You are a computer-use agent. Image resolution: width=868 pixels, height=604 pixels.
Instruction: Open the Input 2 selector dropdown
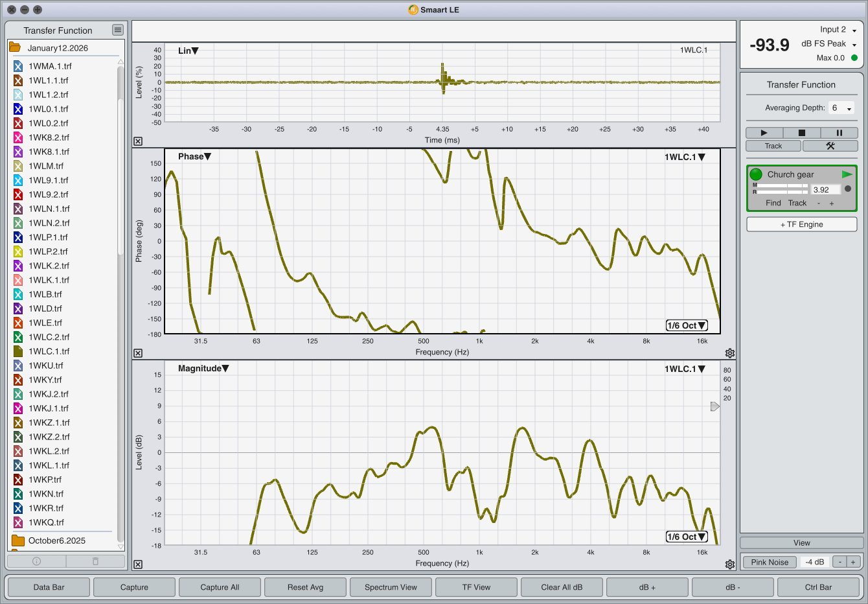click(838, 30)
